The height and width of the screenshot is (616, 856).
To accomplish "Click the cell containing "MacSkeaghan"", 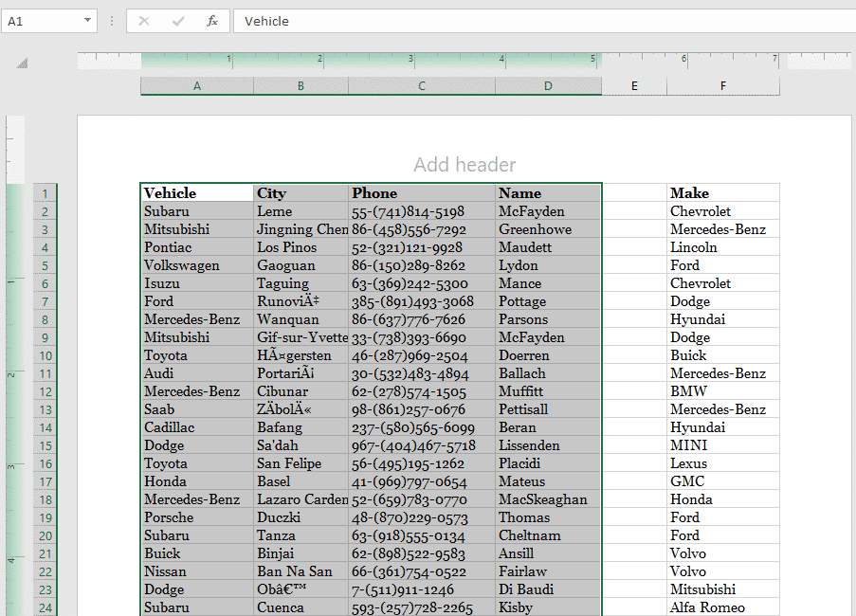I will [x=548, y=499].
